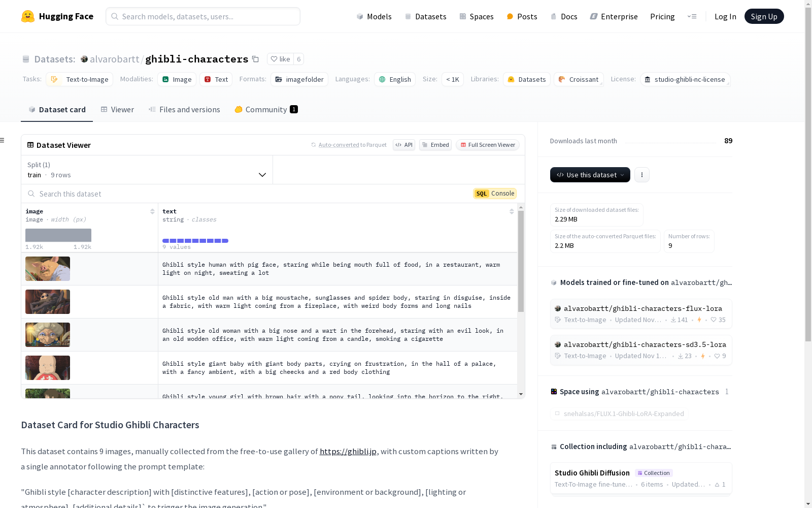Open the API button in viewer
The height and width of the screenshot is (508, 812).
click(x=404, y=145)
